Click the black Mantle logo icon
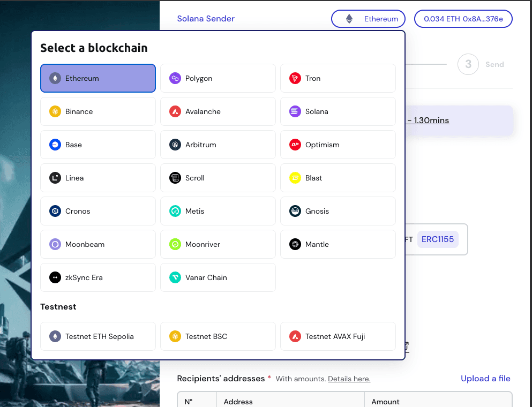The width and height of the screenshot is (532, 407). coord(295,245)
